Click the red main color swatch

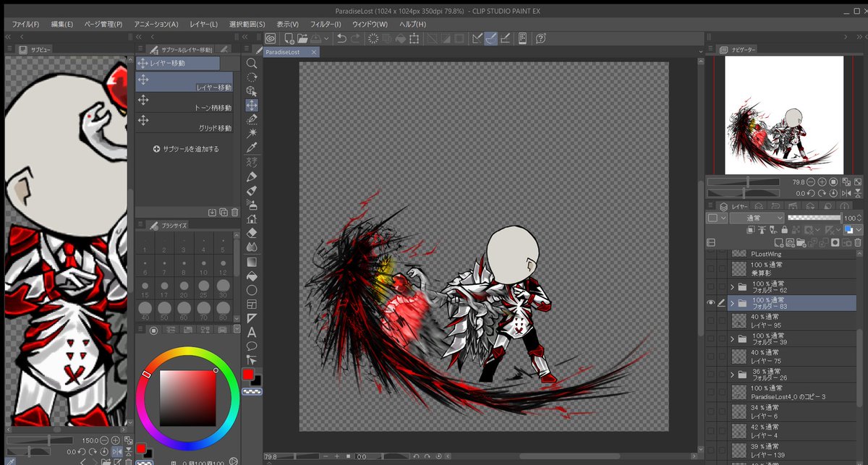point(248,374)
